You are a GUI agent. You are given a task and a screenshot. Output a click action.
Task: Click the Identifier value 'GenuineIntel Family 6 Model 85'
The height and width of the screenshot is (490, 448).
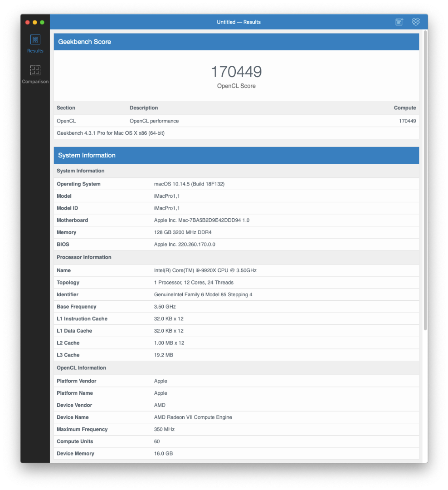190,295
